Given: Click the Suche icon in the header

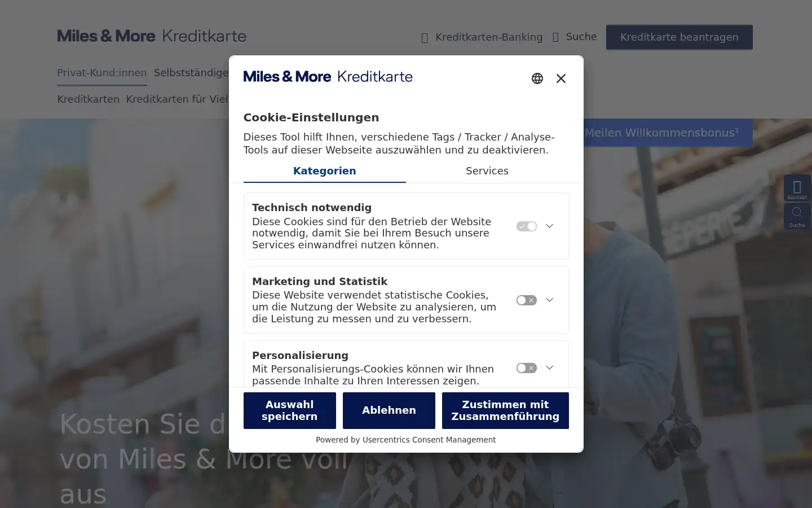Looking at the screenshot, I should [555, 37].
